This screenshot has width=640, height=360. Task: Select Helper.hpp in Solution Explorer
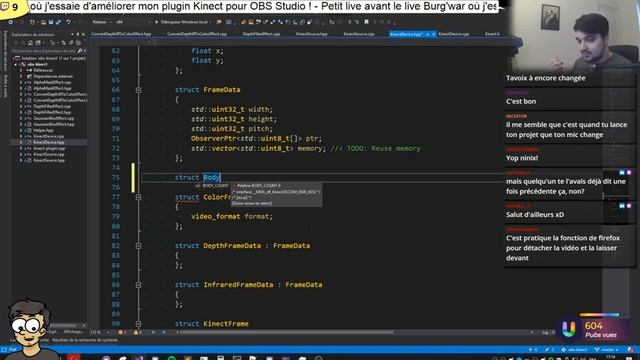tap(43, 130)
